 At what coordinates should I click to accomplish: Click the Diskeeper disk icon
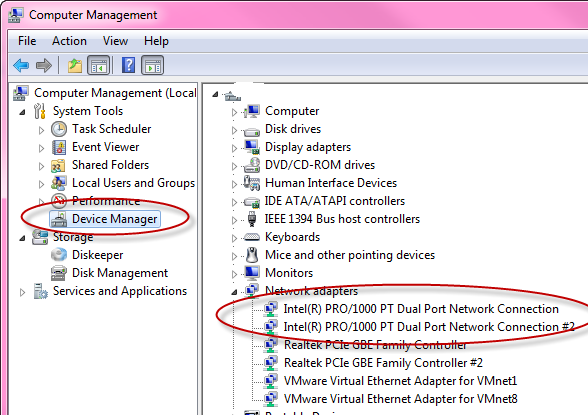[59, 255]
